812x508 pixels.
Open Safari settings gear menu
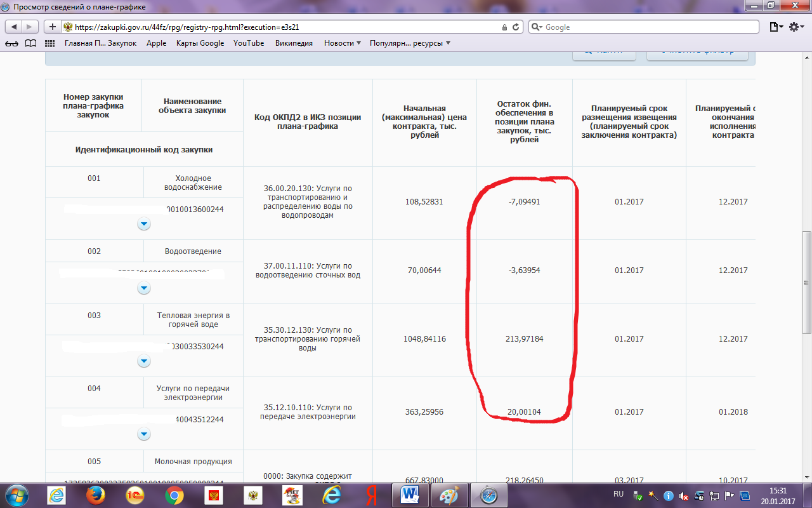(796, 27)
